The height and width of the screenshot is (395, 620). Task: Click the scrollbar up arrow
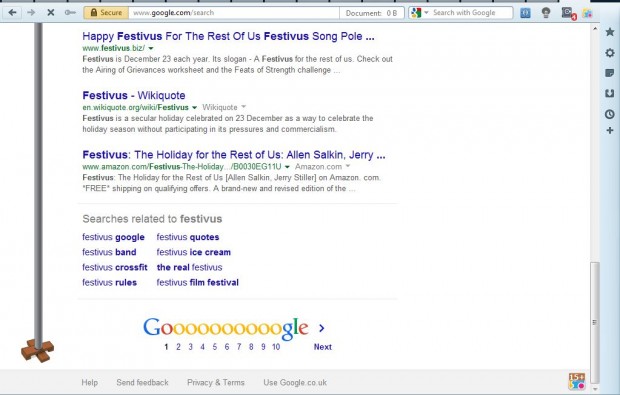595,28
